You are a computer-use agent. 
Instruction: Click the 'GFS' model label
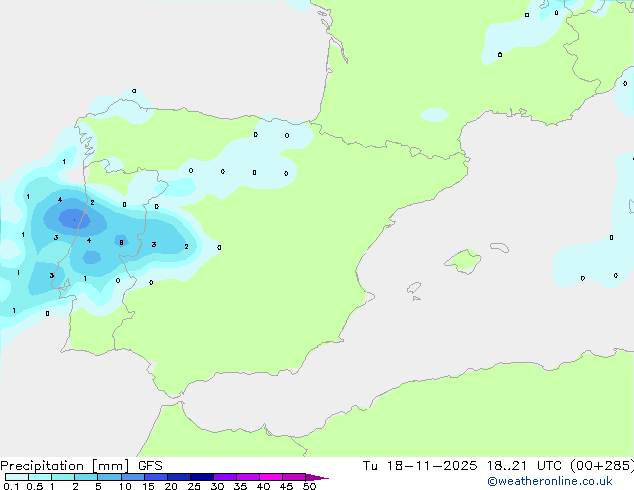tap(150, 466)
